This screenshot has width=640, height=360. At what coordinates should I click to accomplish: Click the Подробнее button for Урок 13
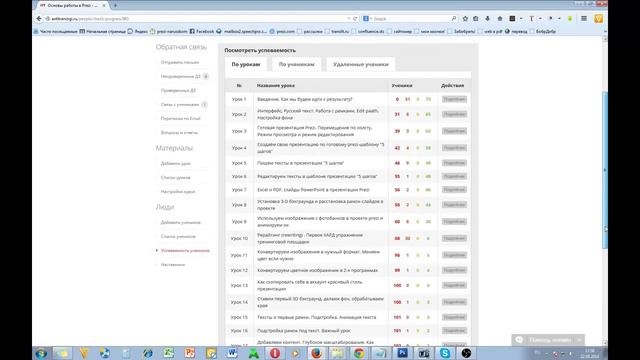click(454, 285)
